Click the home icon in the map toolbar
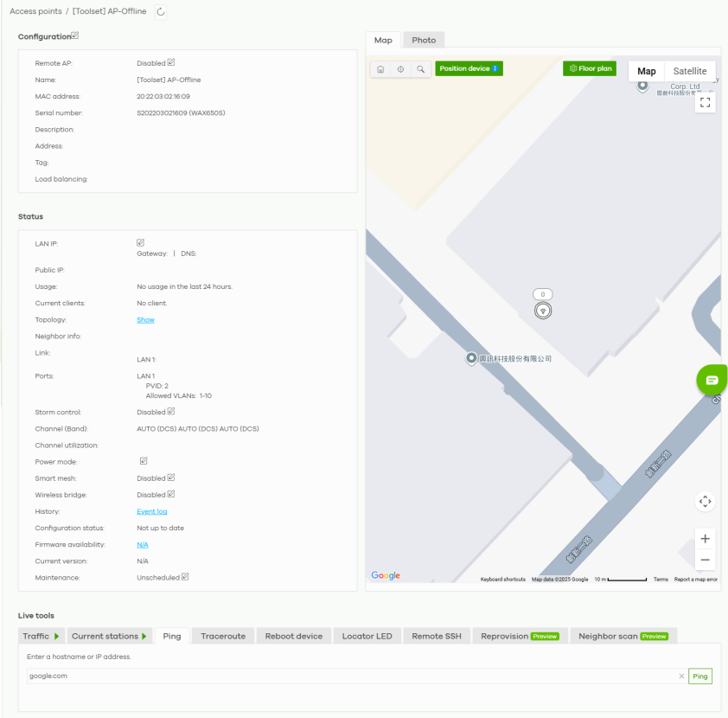The height and width of the screenshot is (718, 728). [380, 69]
